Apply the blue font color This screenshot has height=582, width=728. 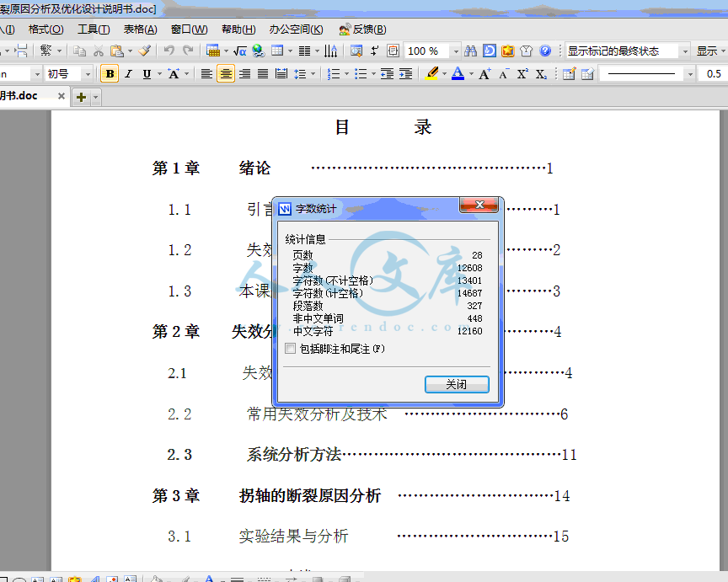click(458, 74)
